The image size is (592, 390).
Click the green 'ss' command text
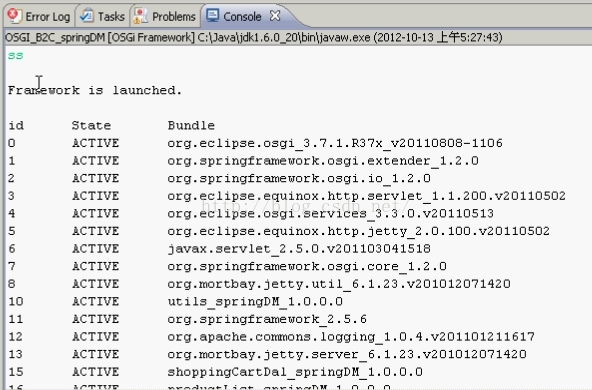pyautogui.click(x=15, y=55)
